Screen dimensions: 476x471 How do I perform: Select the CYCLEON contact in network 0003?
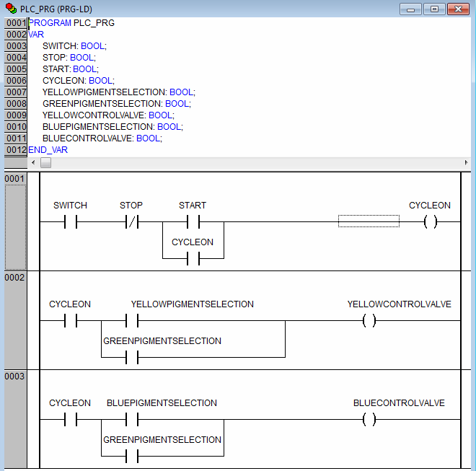point(71,419)
